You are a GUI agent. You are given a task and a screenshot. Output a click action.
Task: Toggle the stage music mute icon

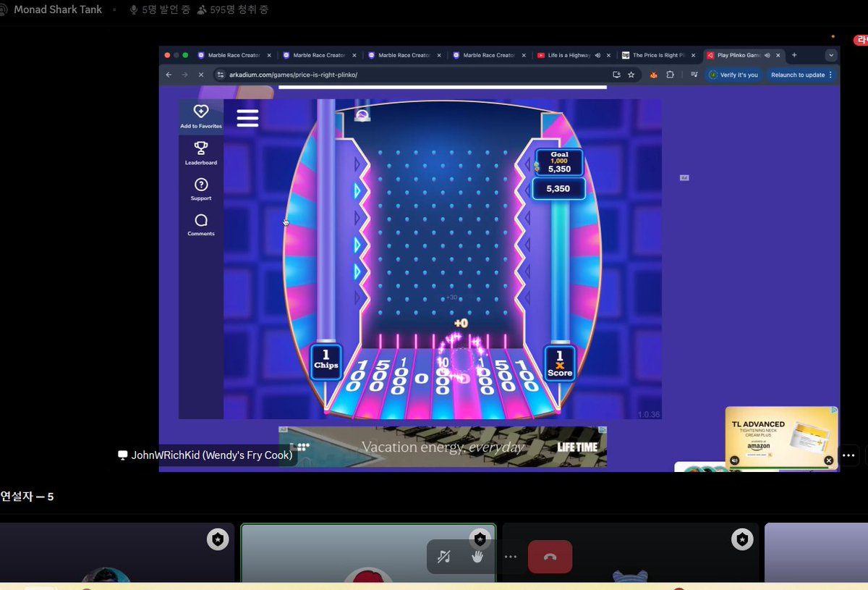pyautogui.click(x=444, y=557)
